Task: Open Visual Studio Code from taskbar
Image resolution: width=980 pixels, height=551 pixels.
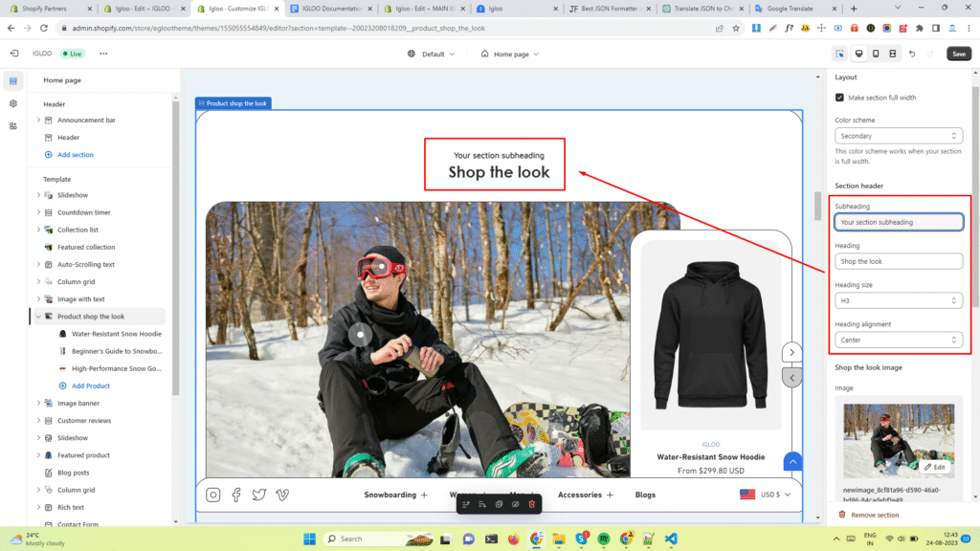Action: pyautogui.click(x=669, y=539)
